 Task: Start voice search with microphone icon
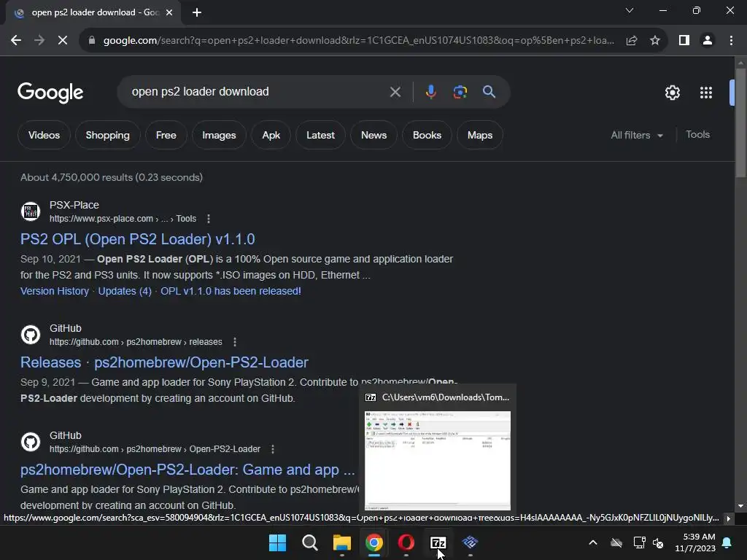(x=430, y=91)
